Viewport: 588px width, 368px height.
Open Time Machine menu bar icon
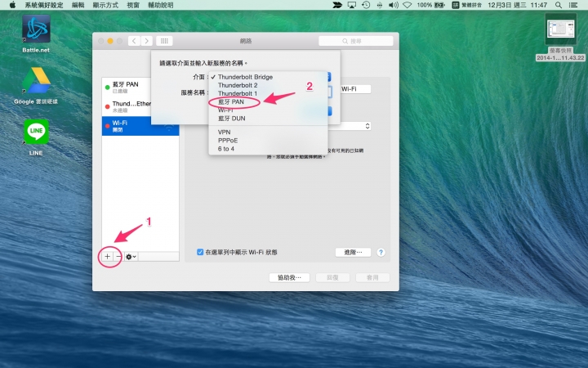[x=366, y=5]
